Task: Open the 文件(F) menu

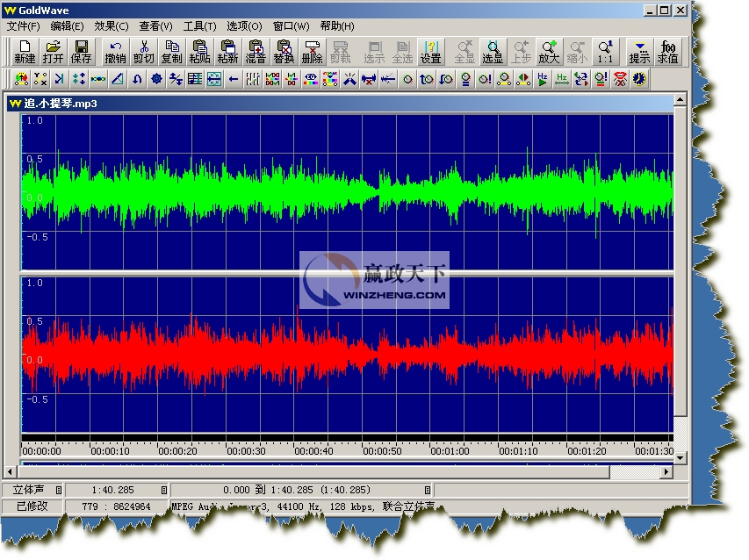Action: click(x=24, y=26)
